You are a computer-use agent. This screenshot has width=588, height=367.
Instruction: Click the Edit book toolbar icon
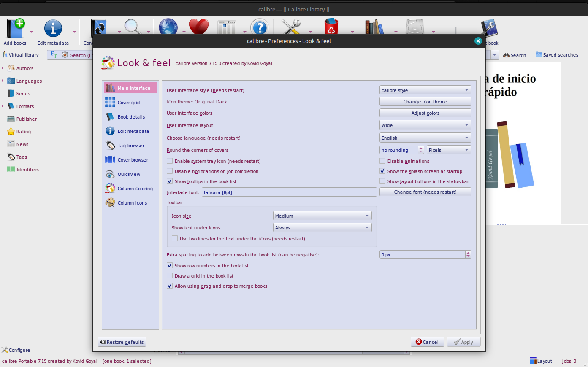pos(489,29)
